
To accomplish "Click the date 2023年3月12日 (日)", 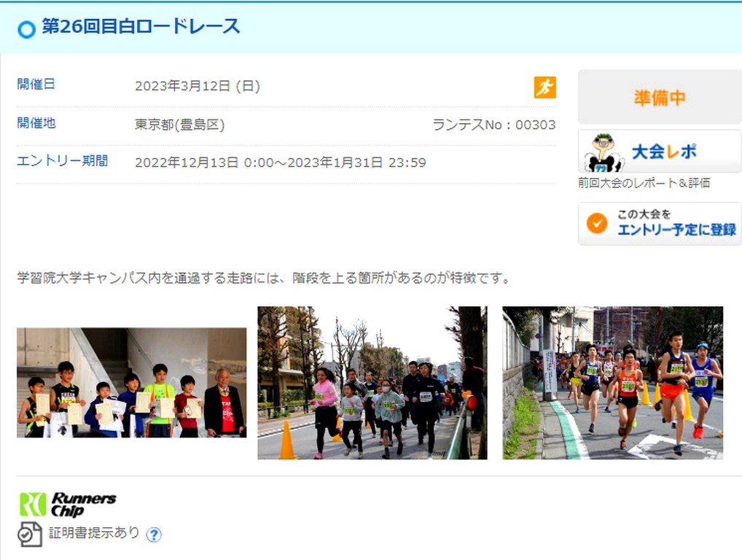I will (198, 86).
